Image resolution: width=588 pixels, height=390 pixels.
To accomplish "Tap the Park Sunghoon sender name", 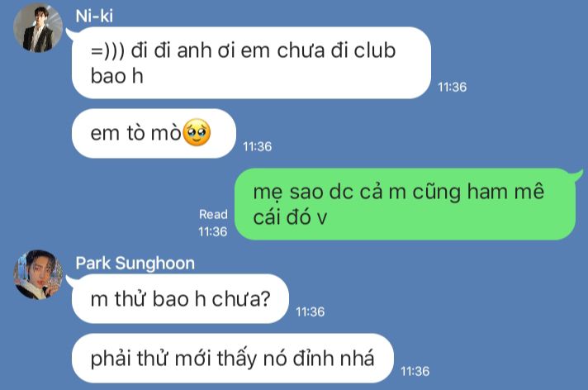I will tap(135, 264).
